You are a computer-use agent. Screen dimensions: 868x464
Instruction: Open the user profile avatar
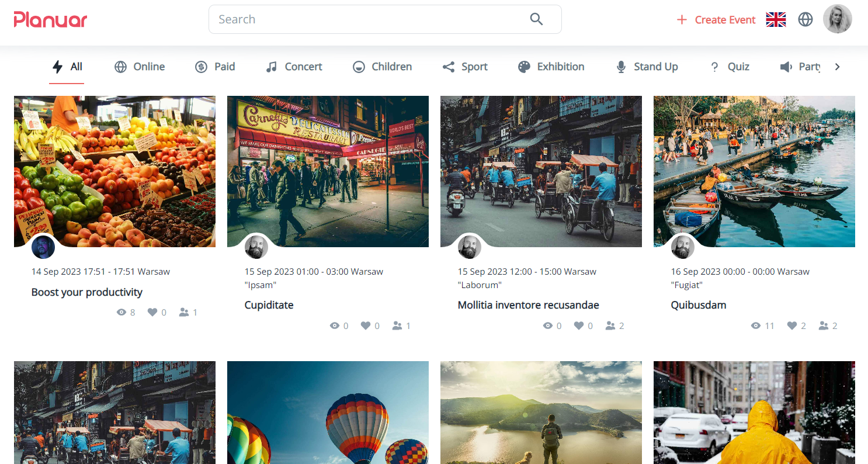coord(838,19)
